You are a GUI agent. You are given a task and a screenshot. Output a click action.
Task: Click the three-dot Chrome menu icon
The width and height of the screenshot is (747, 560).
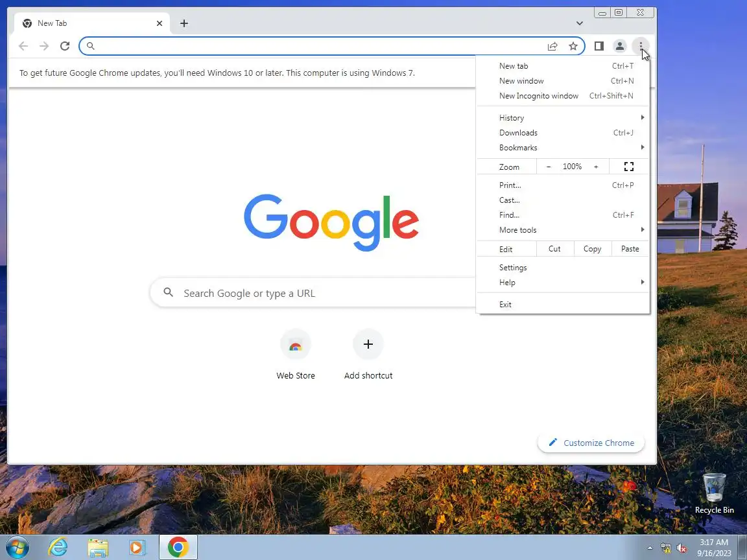point(641,46)
